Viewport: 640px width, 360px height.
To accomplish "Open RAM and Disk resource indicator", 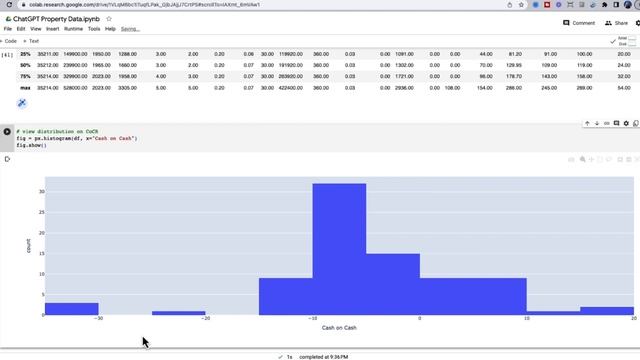I will [x=627, y=41].
